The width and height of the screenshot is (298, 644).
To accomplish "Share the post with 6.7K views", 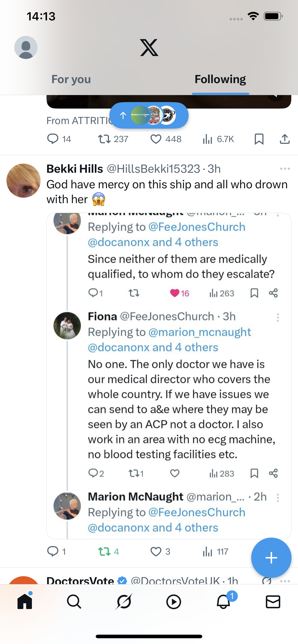I will coord(285,139).
